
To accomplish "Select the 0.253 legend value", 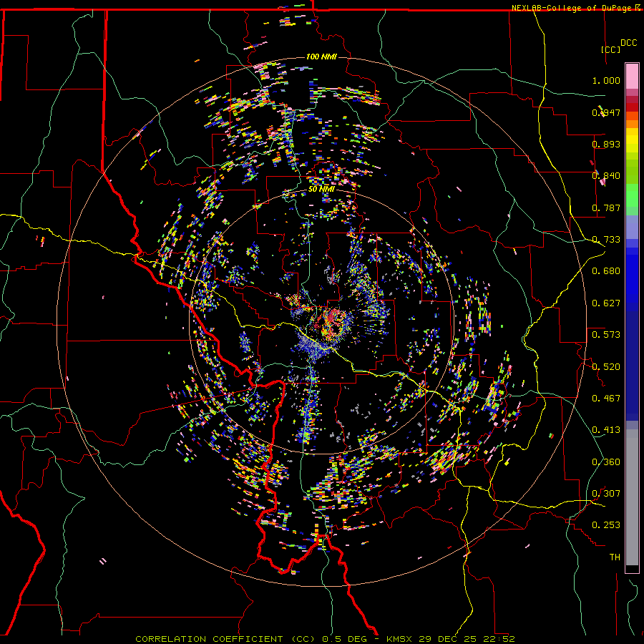I will point(606,525).
